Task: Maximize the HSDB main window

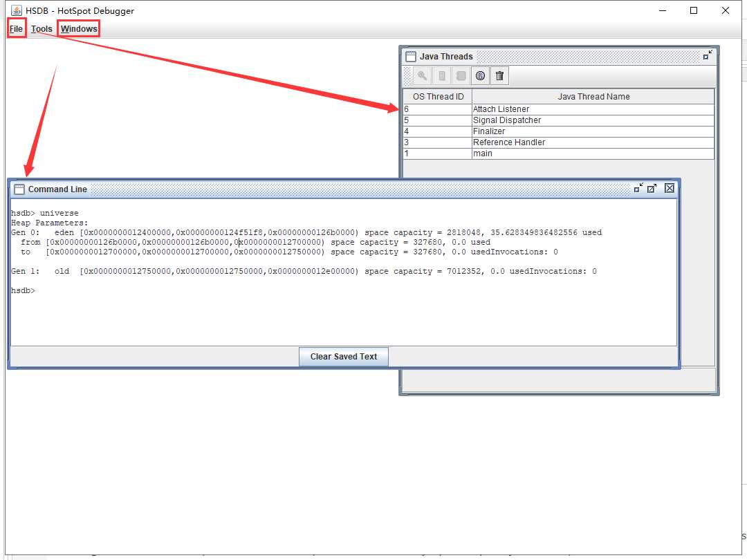Action: (694, 10)
